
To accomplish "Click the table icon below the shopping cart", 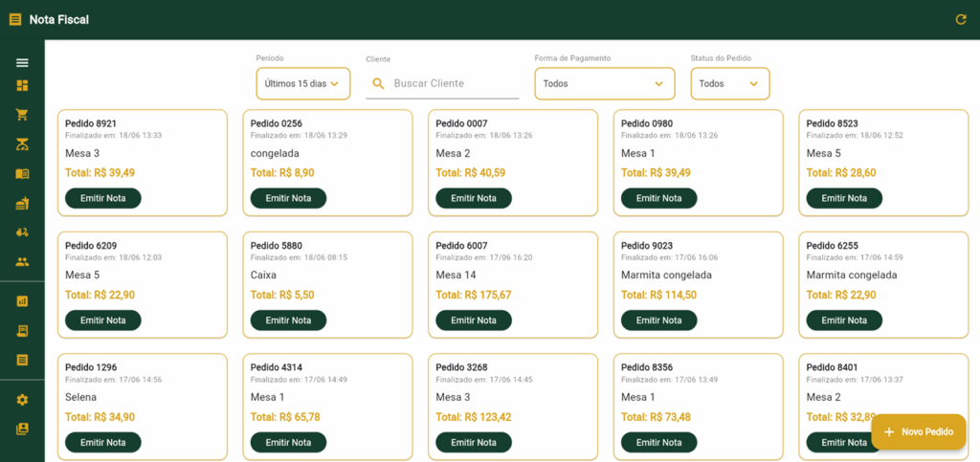I will 22,144.
